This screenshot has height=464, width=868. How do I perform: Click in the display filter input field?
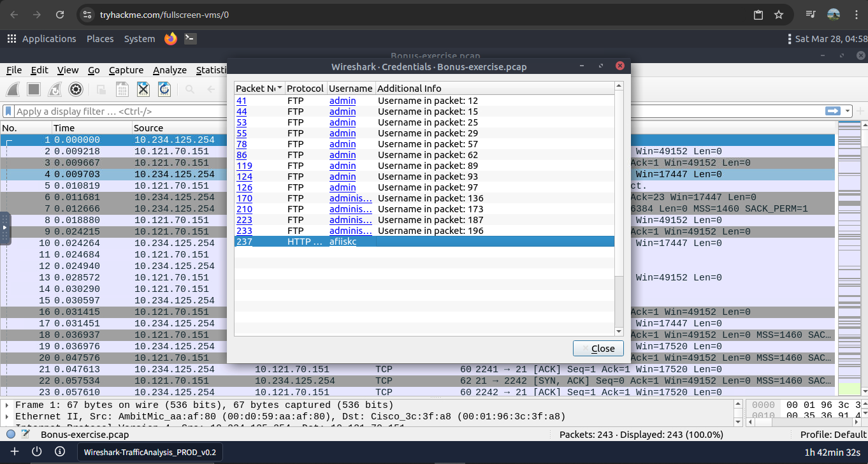[x=382, y=112]
